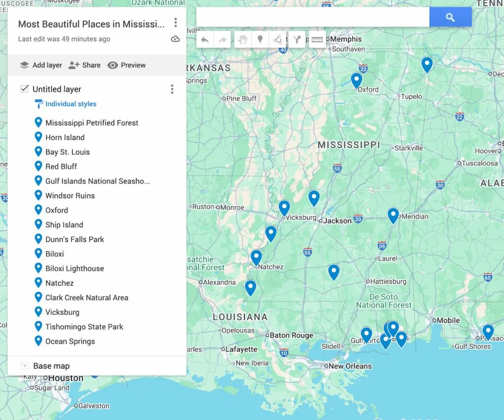The width and height of the screenshot is (504, 420).
Task: Click the map pin near Pensacola
Action: point(488,332)
